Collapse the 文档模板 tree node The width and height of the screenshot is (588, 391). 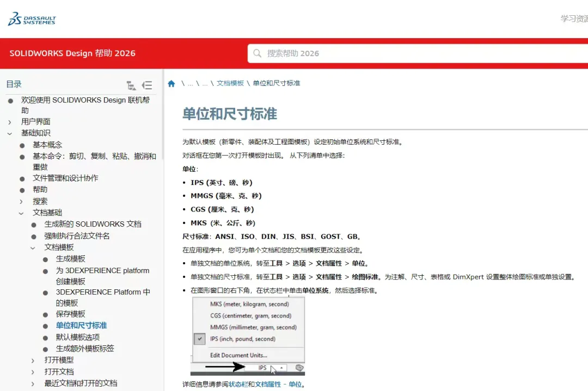[33, 247]
